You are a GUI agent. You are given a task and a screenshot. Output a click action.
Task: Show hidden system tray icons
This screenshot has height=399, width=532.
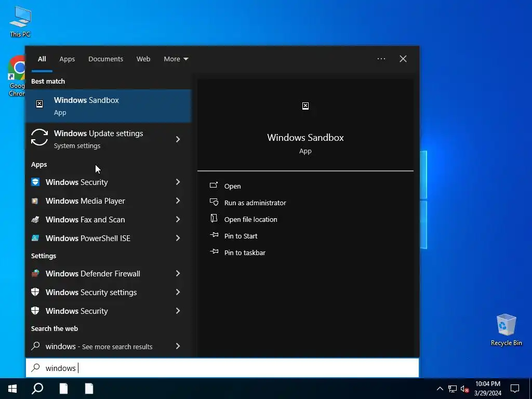tap(440, 389)
